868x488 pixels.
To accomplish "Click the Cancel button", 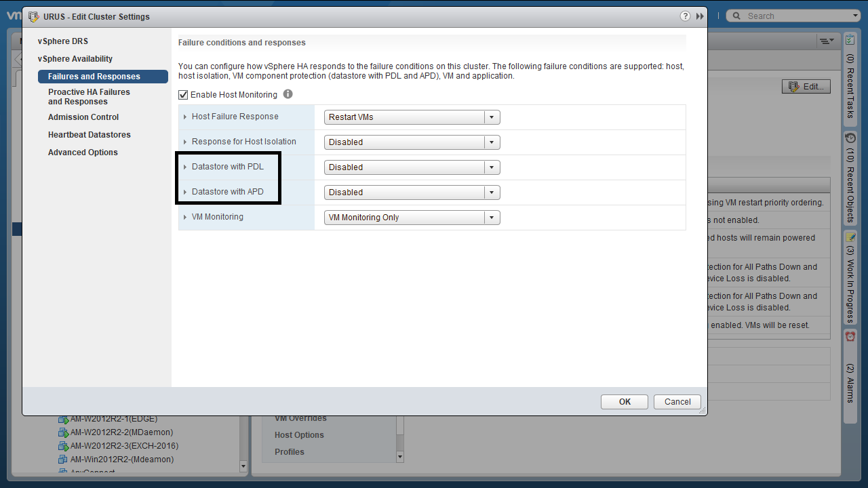I will 677,402.
